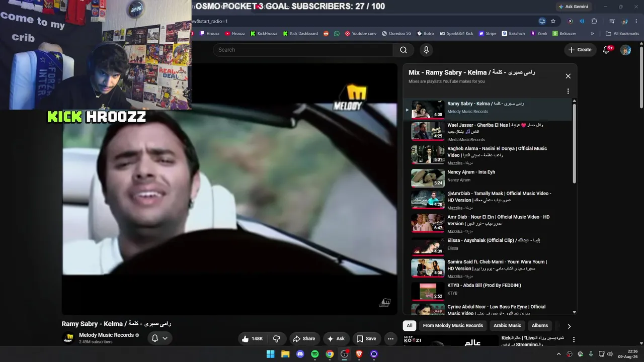Open the Reddit bookmark icon
Image resolution: width=644 pixels, height=362 pixels.
326,34
